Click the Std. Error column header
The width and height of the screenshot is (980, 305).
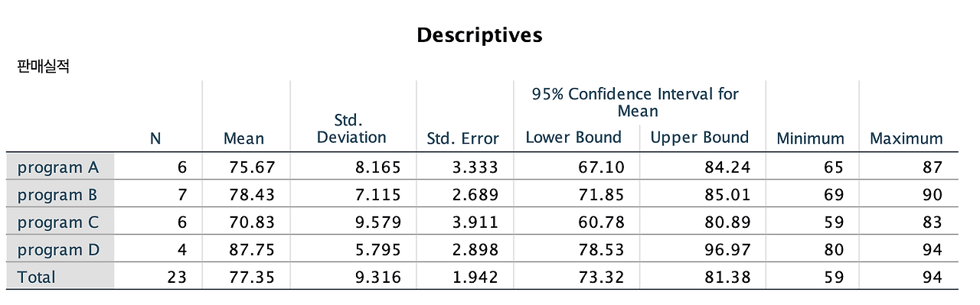(462, 138)
